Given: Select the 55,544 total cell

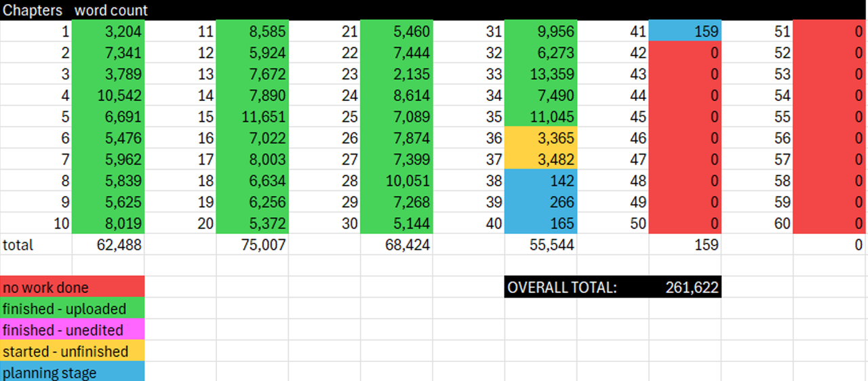Looking at the screenshot, I should (x=540, y=245).
